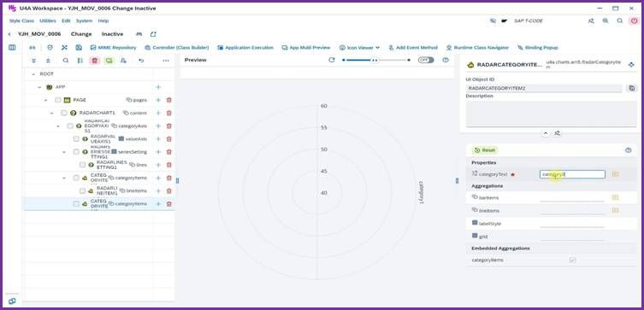Collapse the first categoryItems node
The width and height of the screenshot is (644, 310).
click(64, 178)
